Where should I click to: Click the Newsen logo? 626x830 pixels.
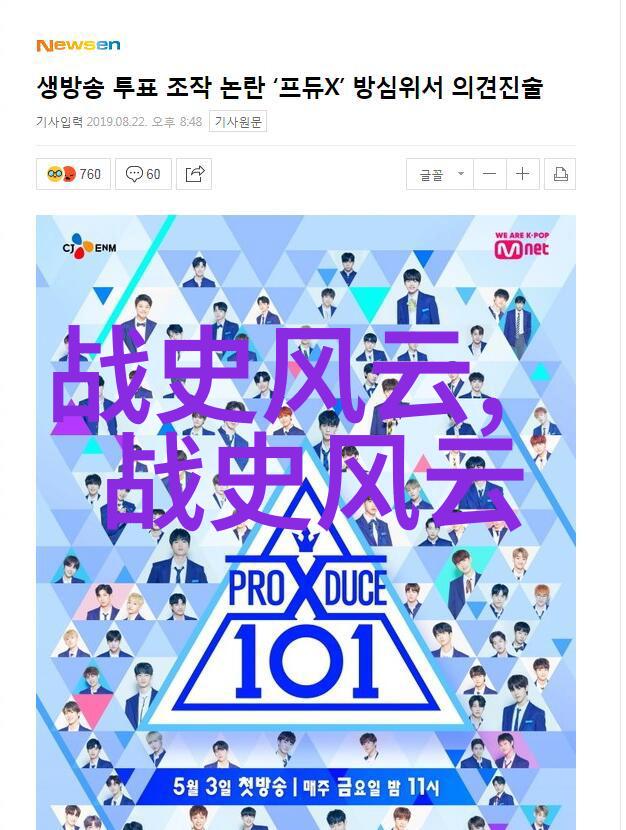point(78,46)
